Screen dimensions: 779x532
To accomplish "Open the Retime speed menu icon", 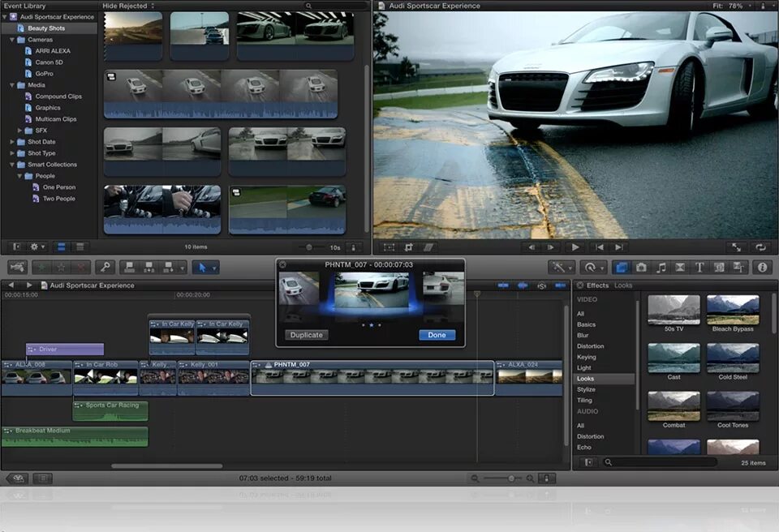I will (x=592, y=268).
